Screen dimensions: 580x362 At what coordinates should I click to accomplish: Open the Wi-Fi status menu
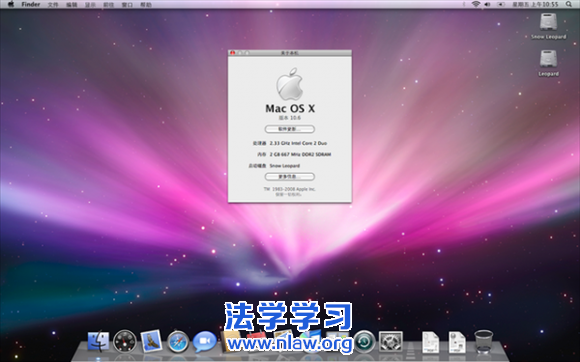(476, 4)
